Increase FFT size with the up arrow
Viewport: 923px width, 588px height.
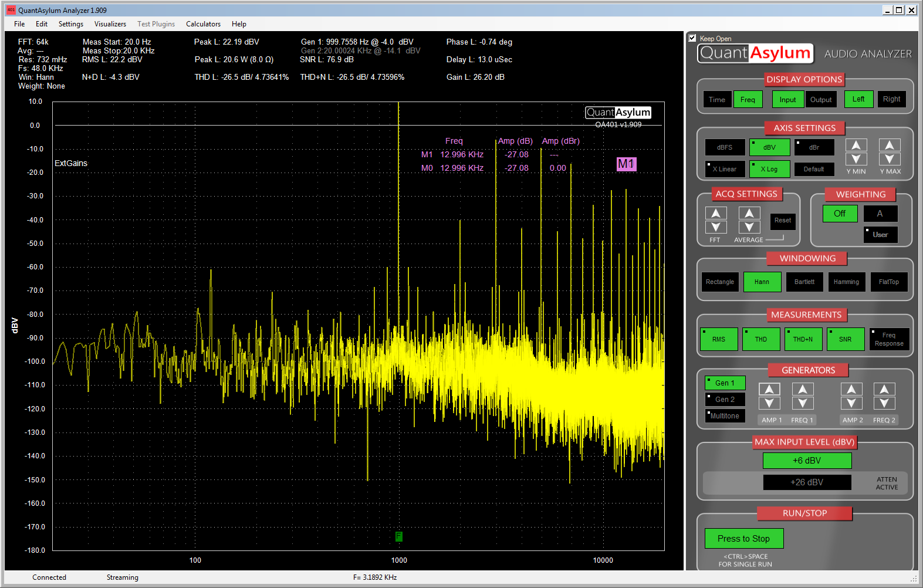[x=716, y=213]
